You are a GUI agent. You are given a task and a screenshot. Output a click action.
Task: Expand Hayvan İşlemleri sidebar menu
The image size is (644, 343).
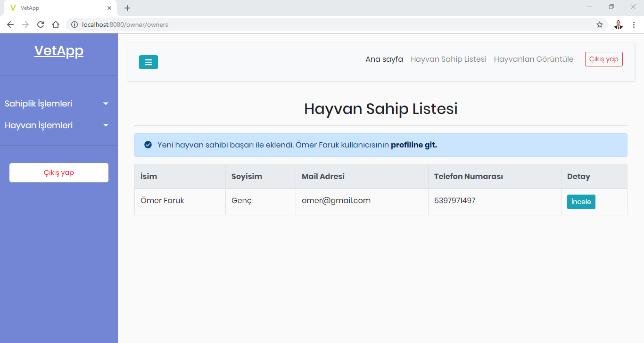[57, 125]
